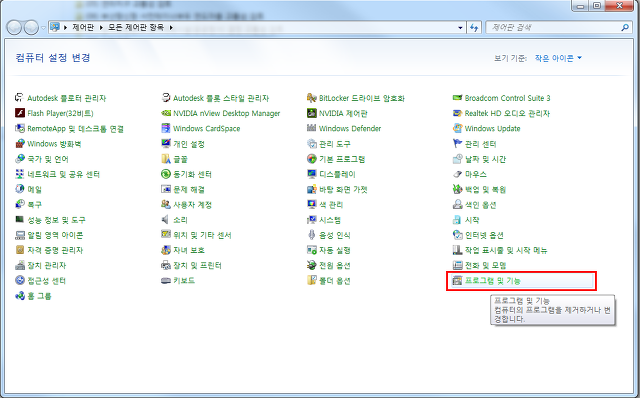
Task: Open 프로그램 및 기능 icon
Action: point(458,280)
